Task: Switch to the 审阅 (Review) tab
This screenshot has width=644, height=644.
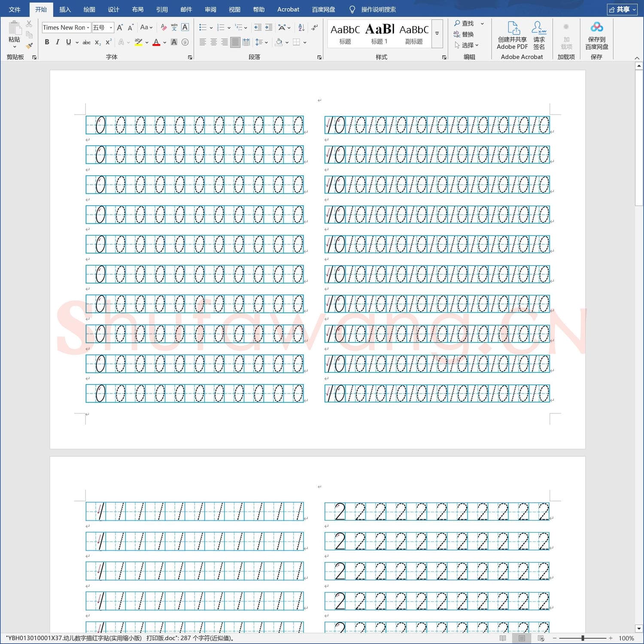Action: click(210, 9)
